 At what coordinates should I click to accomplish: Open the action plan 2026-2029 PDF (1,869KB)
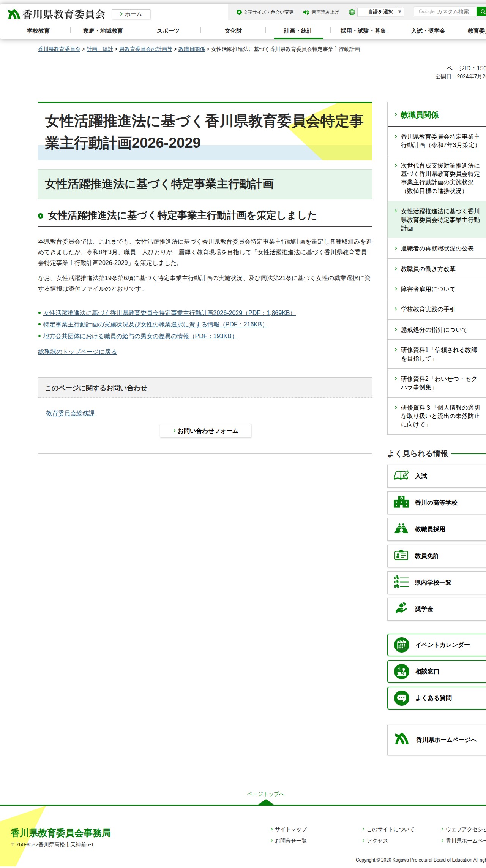(x=169, y=313)
